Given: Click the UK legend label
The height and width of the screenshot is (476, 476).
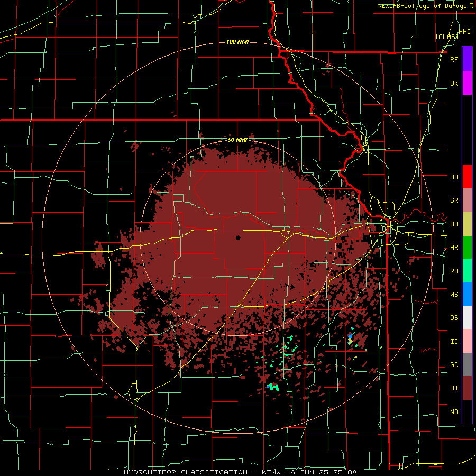Looking at the screenshot, I should [454, 83].
